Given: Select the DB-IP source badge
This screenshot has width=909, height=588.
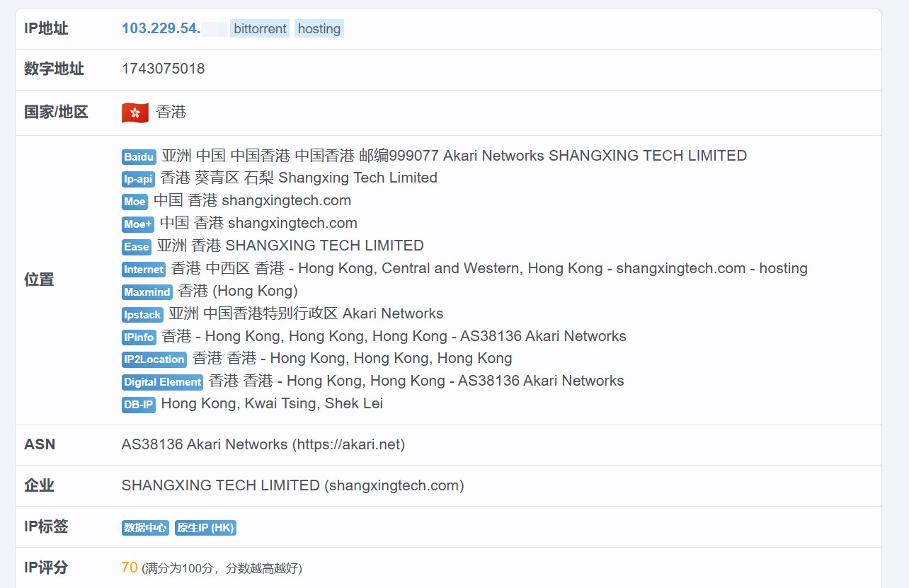Looking at the screenshot, I should coord(138,405).
